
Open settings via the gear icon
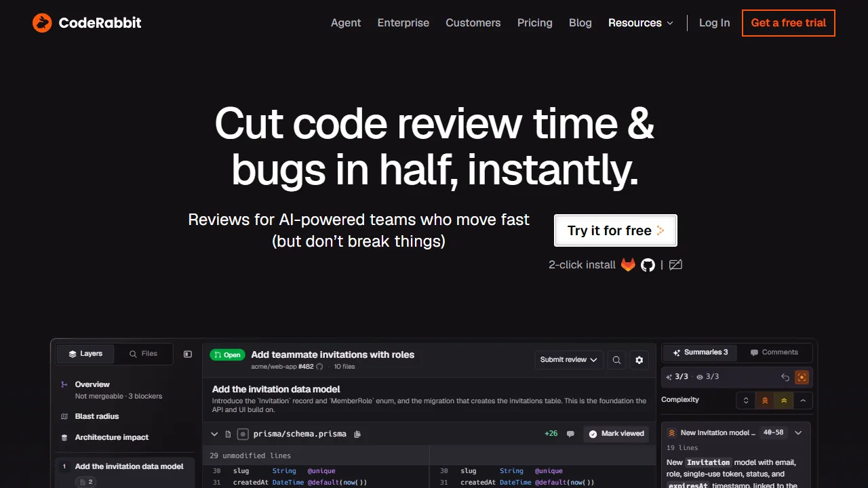coord(639,360)
